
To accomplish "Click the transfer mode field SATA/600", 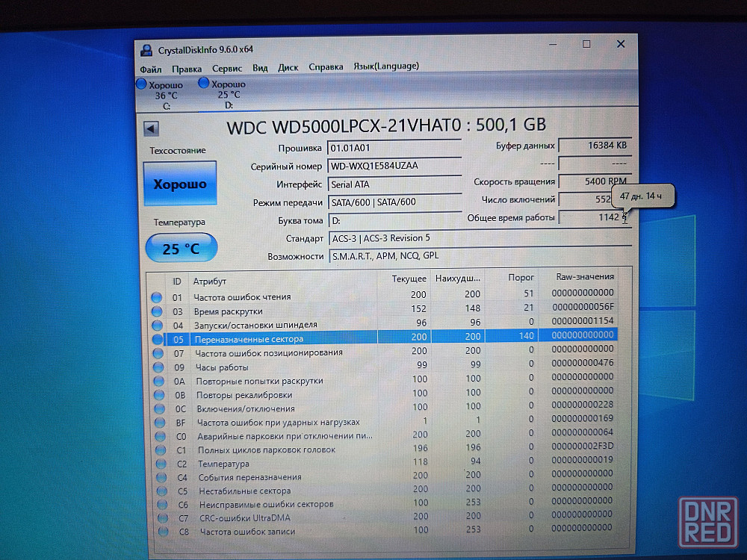I will click(x=394, y=202).
